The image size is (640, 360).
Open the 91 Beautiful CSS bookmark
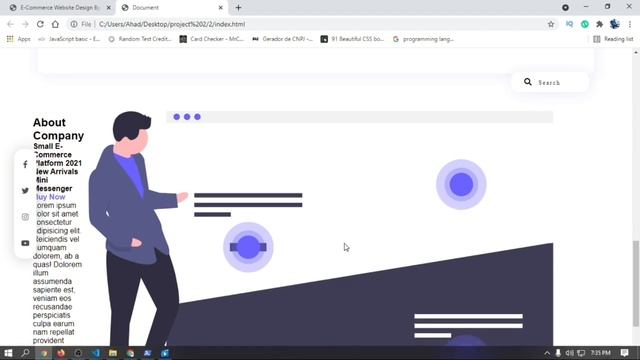click(353, 39)
